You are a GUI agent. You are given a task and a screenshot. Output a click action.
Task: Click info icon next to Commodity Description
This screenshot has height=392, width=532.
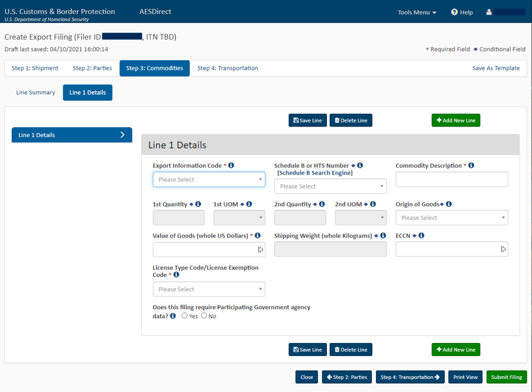[471, 166]
